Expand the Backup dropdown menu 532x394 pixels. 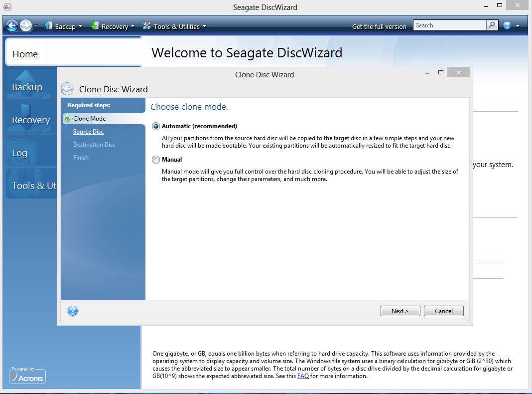pyautogui.click(x=64, y=26)
